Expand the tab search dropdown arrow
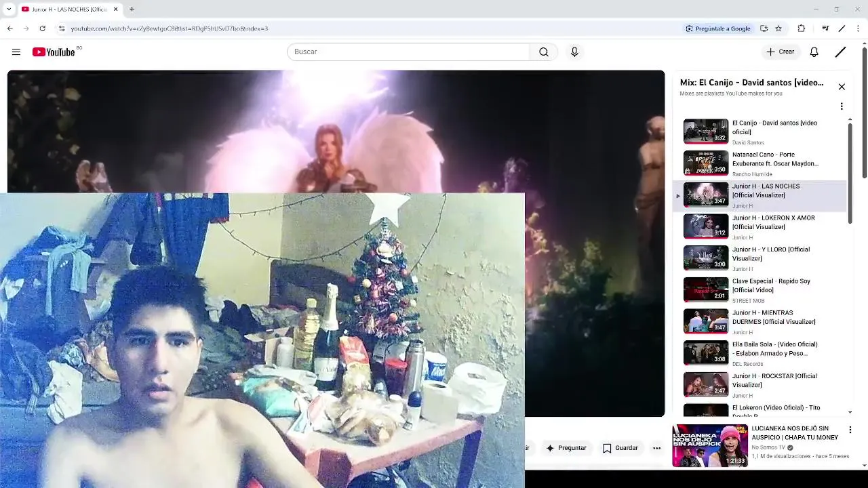Image resolution: width=868 pixels, height=488 pixels. pyautogui.click(x=9, y=9)
